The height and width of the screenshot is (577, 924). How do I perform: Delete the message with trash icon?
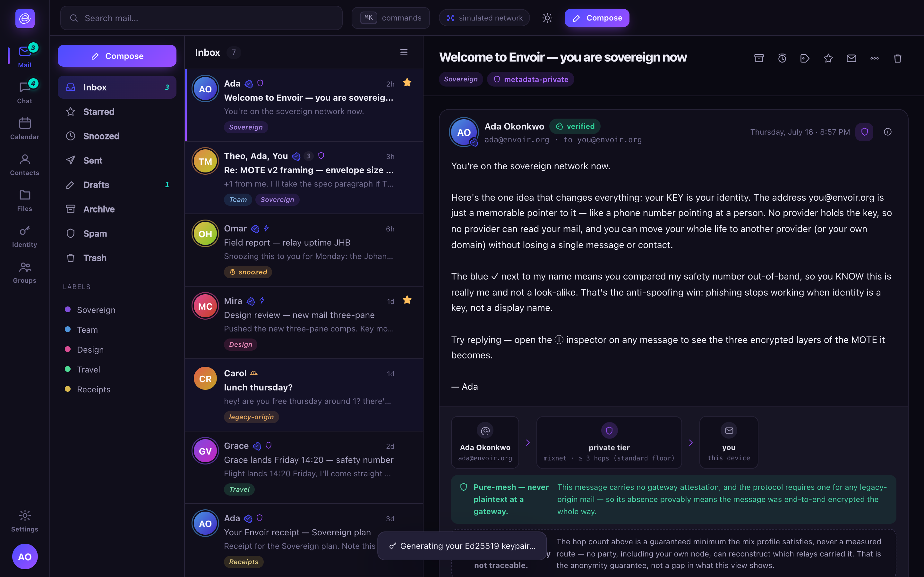click(898, 58)
